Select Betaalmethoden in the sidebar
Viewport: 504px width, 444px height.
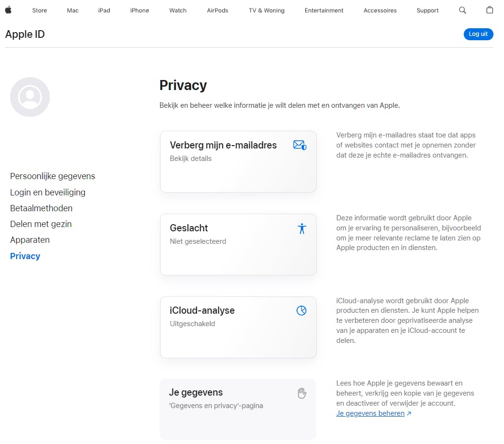click(x=41, y=208)
